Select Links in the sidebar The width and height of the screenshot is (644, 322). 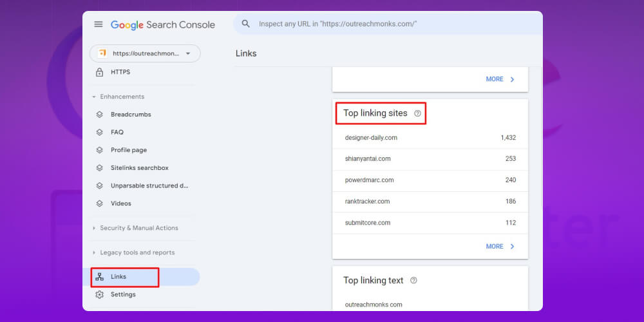coord(141,277)
